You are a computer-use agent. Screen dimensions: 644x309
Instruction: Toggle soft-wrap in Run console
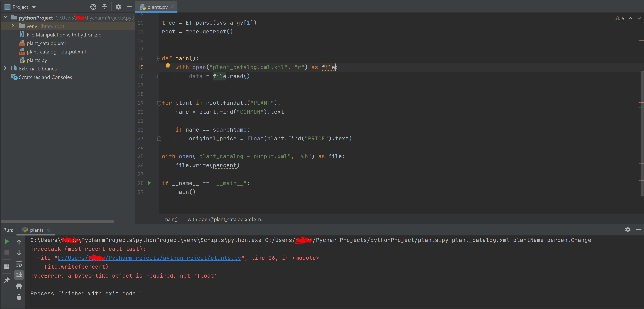pos(19,264)
